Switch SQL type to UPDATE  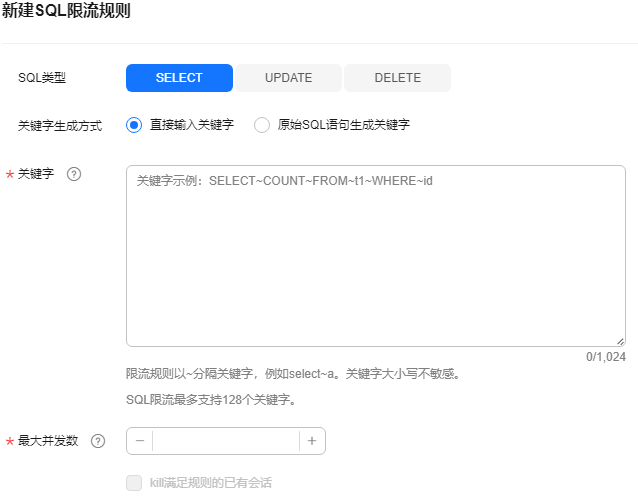tap(288, 78)
